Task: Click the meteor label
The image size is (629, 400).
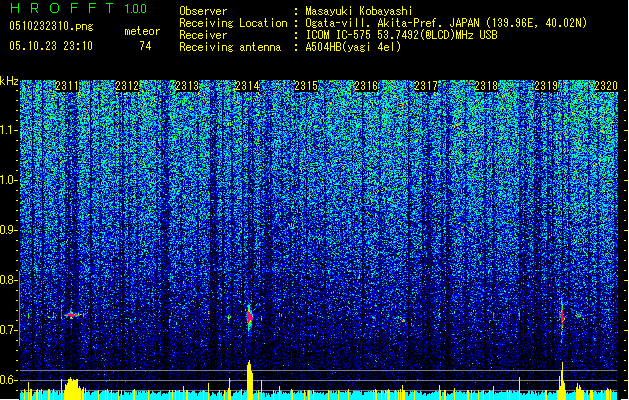Action: (142, 31)
